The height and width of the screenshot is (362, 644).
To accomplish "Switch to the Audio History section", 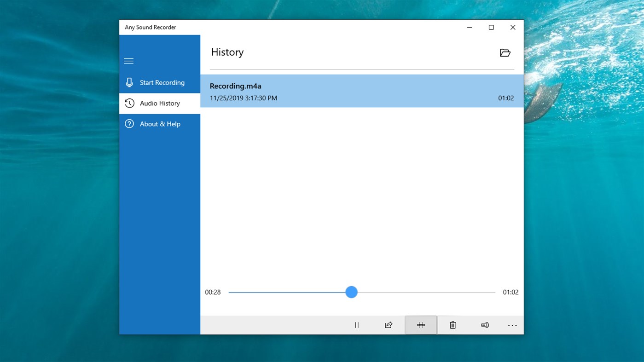I will [160, 103].
